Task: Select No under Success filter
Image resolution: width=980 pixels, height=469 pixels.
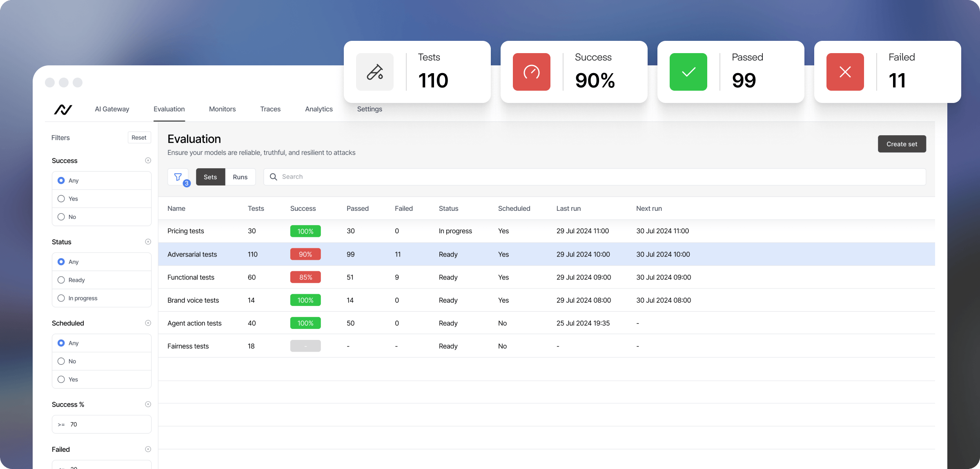Action: (102, 217)
